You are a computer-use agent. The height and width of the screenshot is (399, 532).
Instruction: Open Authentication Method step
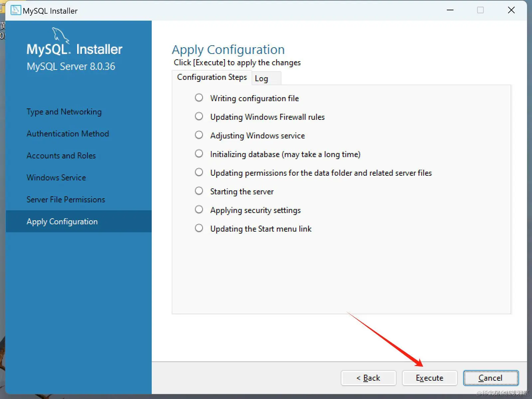(x=68, y=134)
